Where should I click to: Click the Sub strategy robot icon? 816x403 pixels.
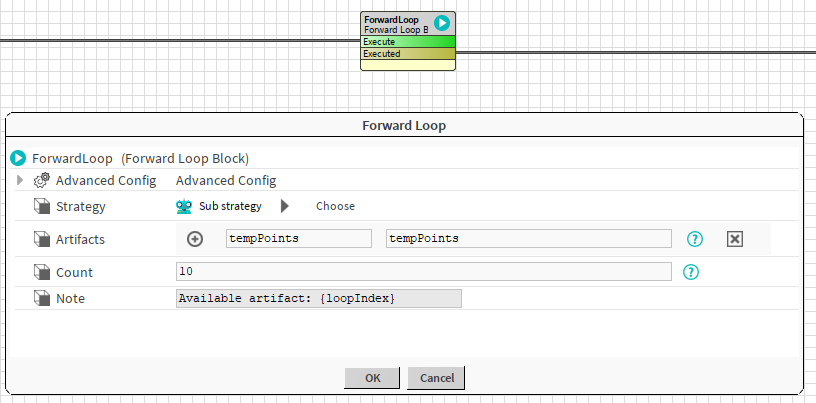pos(184,206)
